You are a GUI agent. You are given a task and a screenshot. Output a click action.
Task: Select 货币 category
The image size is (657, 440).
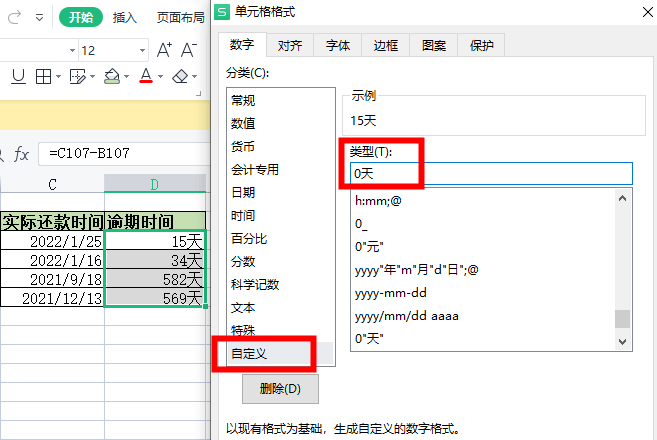pos(280,147)
